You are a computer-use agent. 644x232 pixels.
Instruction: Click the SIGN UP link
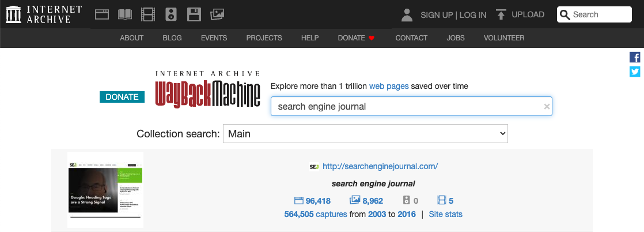(x=437, y=15)
